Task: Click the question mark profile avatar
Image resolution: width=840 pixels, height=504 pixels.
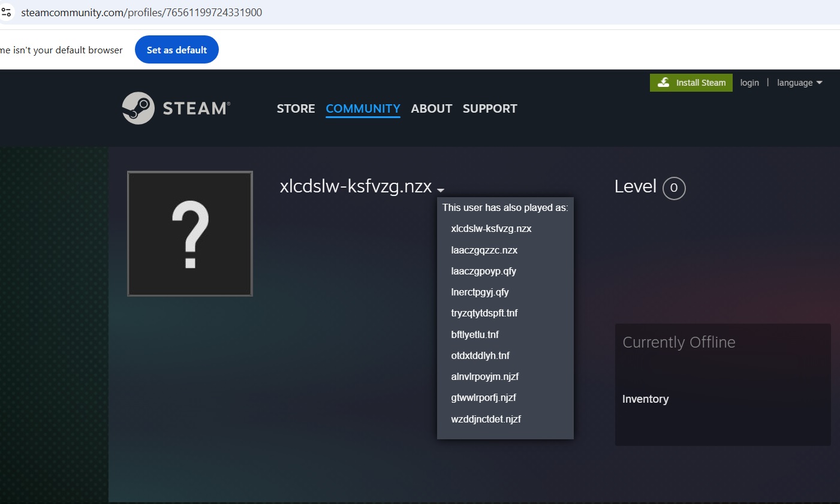Action: click(190, 234)
